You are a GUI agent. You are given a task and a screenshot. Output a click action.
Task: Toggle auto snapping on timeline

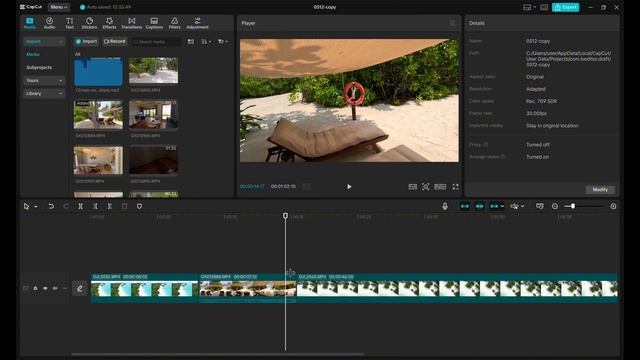coord(479,207)
